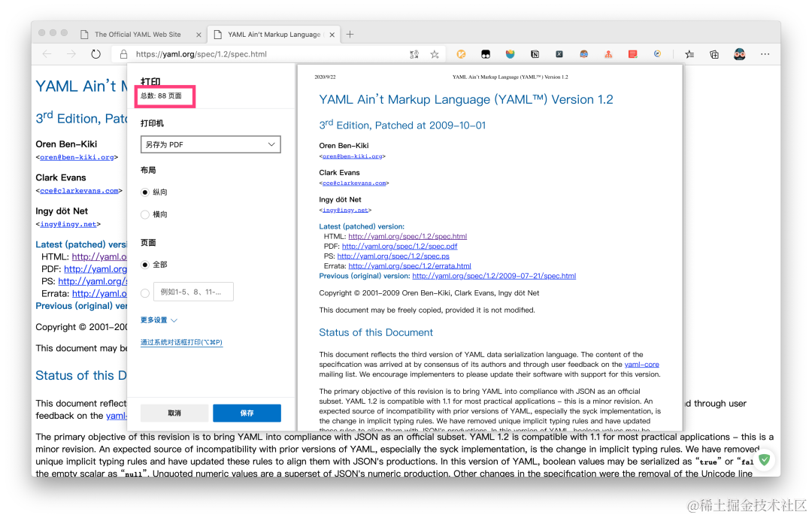Open the printer dropdown 另存为 PDF
Viewport: 812px width, 518px height.
click(x=211, y=144)
